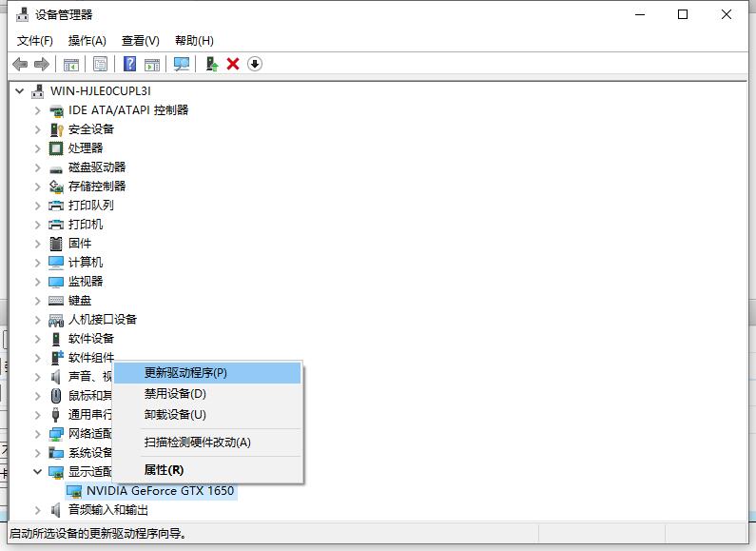Click the blue Help question mark icon
Viewport: 756px width, 551px height.
click(x=129, y=64)
